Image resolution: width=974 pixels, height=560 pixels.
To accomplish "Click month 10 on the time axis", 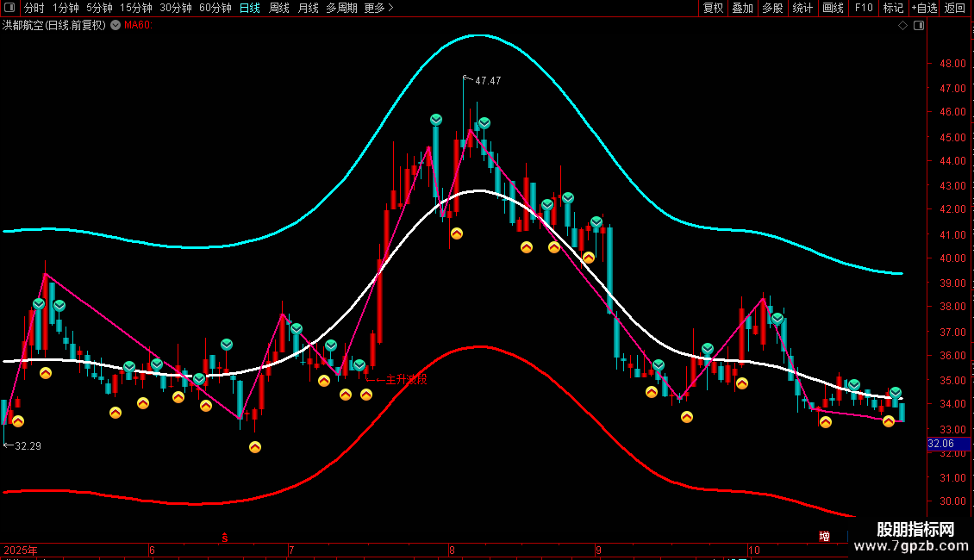I will [x=753, y=550].
